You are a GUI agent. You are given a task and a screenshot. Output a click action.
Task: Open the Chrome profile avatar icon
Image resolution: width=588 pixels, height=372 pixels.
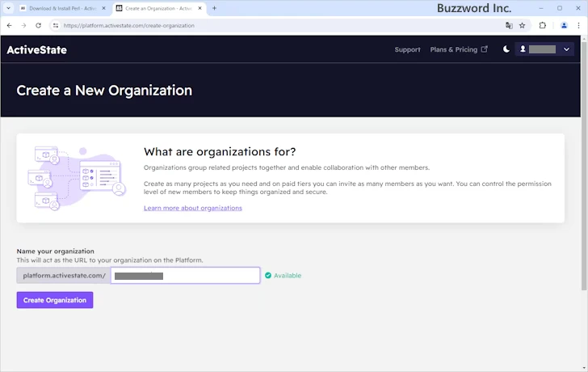click(x=564, y=26)
